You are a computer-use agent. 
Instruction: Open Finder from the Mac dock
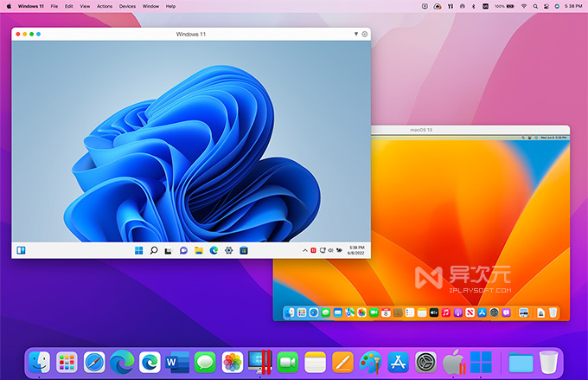pos(40,363)
